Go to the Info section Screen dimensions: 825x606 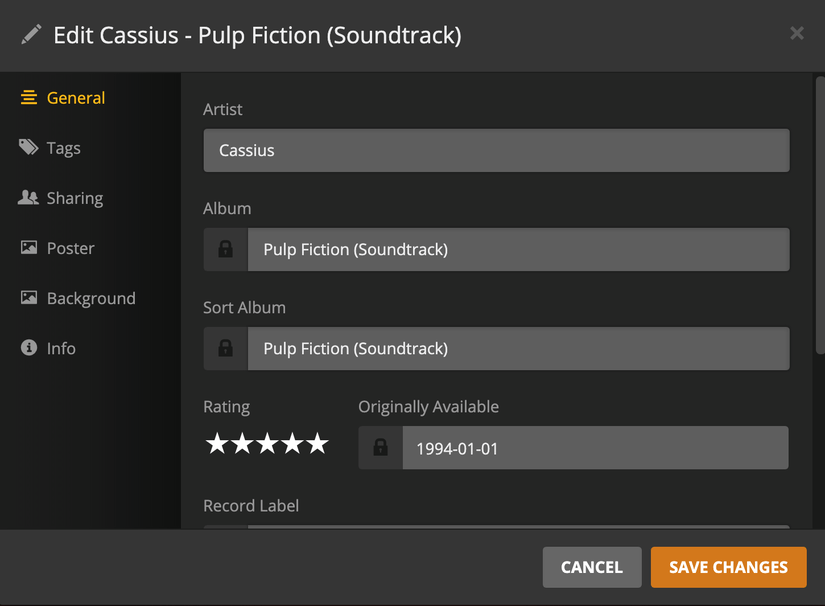[60, 348]
